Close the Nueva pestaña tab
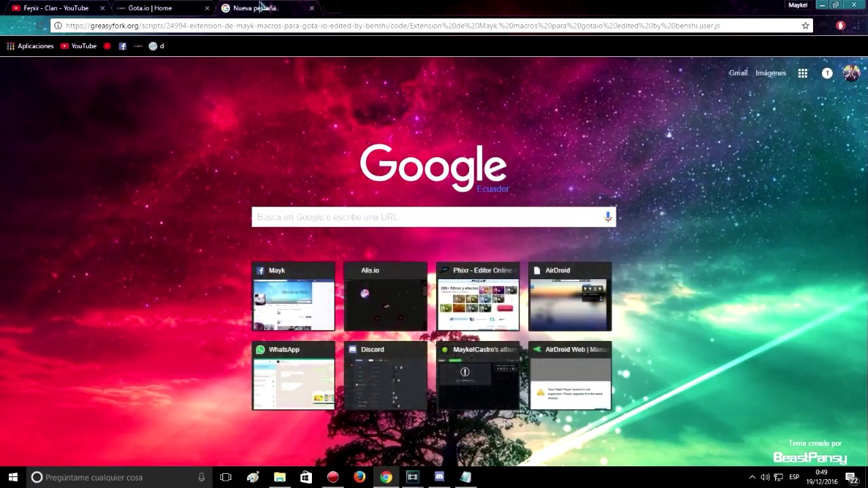 coord(311,8)
